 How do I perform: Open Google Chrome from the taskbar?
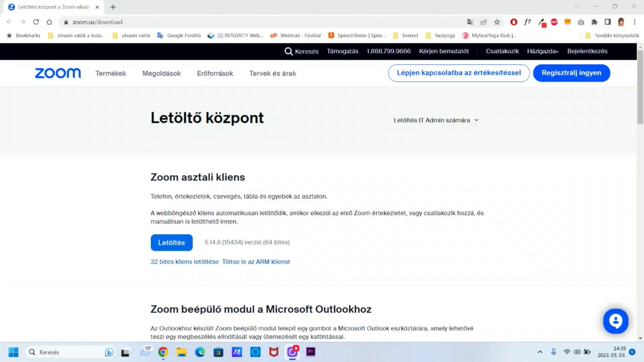163,352
